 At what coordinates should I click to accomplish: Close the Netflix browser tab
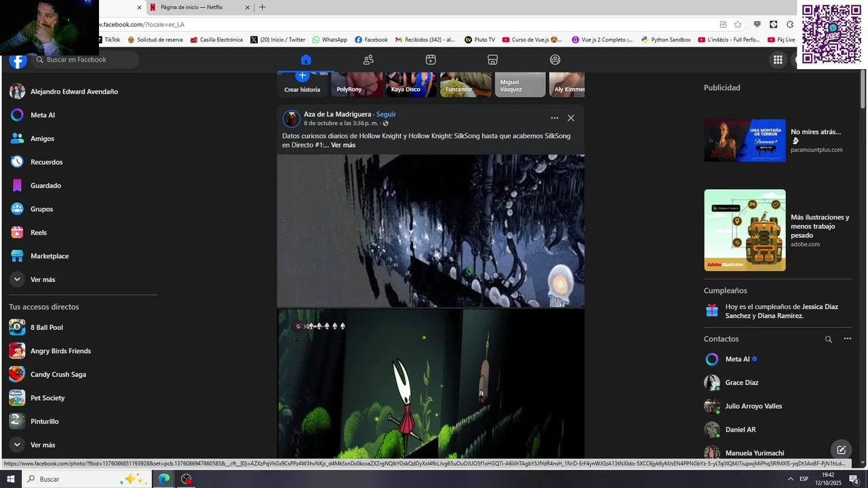pos(248,7)
